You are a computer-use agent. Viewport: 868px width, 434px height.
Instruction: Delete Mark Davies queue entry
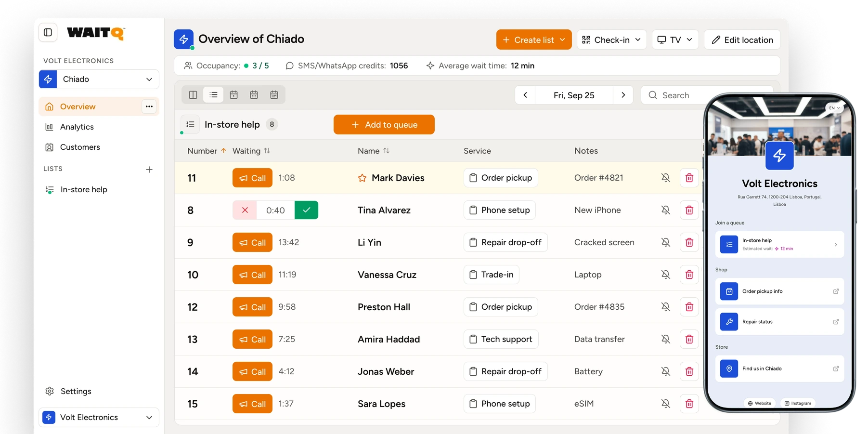(689, 178)
